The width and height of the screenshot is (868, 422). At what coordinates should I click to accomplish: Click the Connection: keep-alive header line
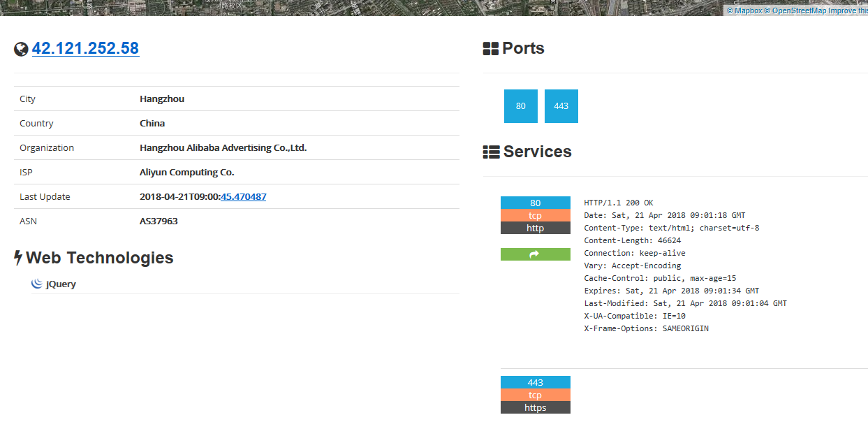tap(635, 253)
